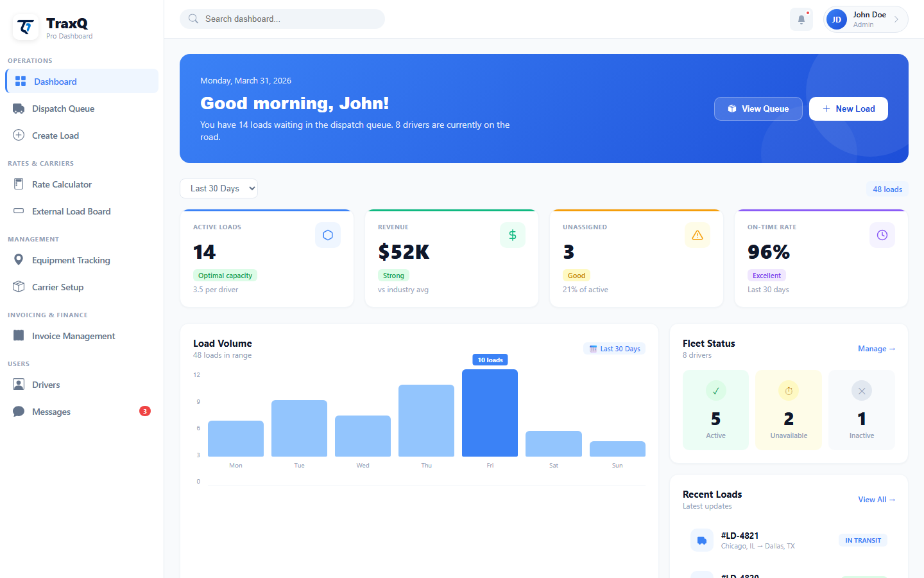This screenshot has width=924, height=578.
Task: Click the TraxQ logo icon
Action: coord(25,26)
